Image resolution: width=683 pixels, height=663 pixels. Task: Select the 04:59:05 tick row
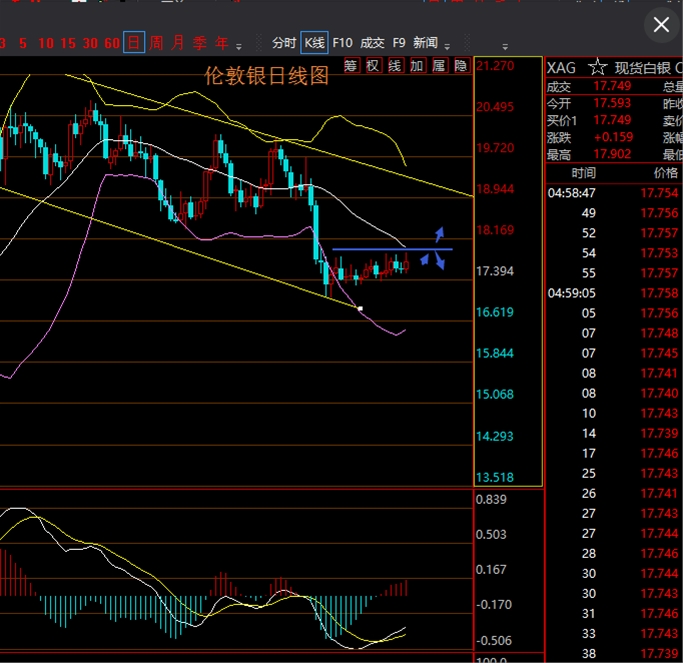[613, 293]
